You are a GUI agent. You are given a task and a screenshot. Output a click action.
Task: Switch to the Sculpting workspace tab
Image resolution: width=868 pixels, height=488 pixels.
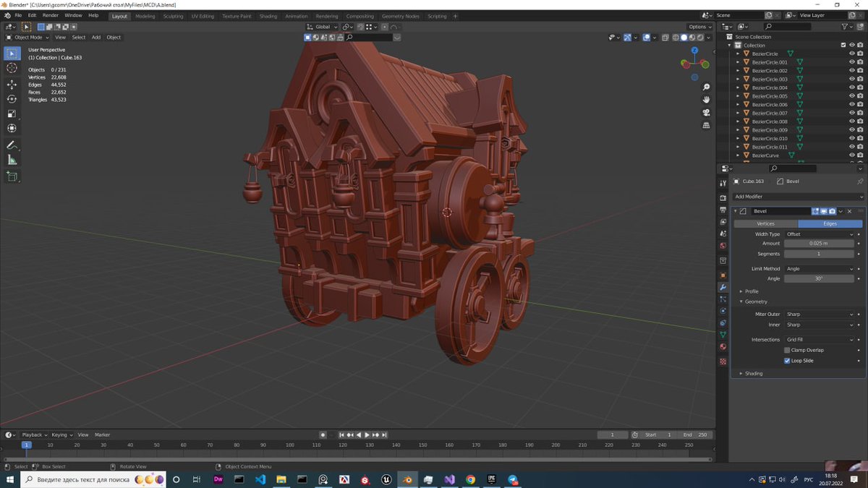[x=173, y=16]
